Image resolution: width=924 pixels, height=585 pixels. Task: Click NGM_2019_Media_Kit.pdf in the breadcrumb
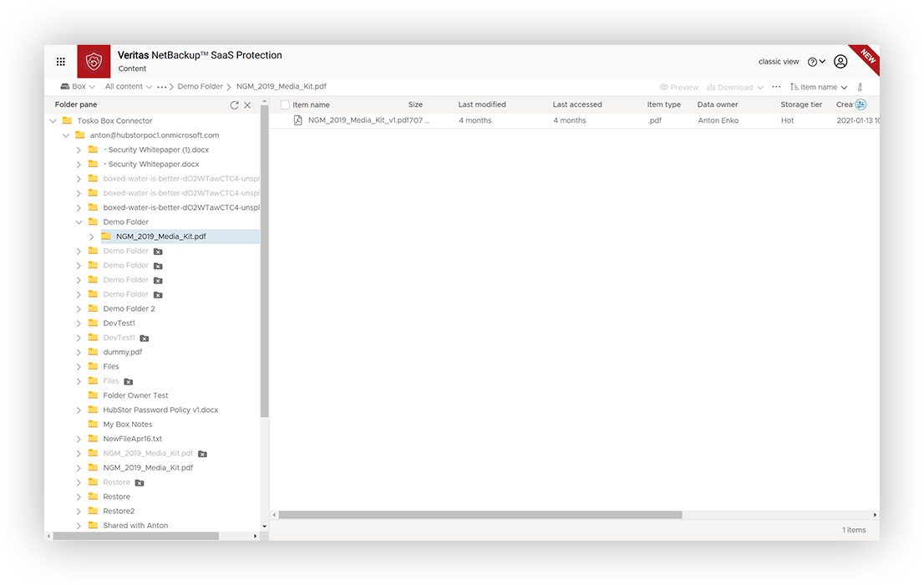281,87
